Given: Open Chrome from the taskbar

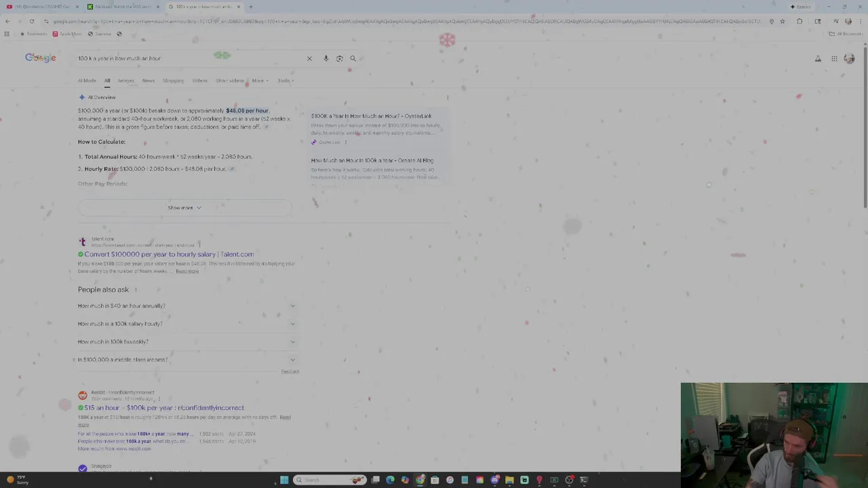Looking at the screenshot, I should pyautogui.click(x=420, y=480).
